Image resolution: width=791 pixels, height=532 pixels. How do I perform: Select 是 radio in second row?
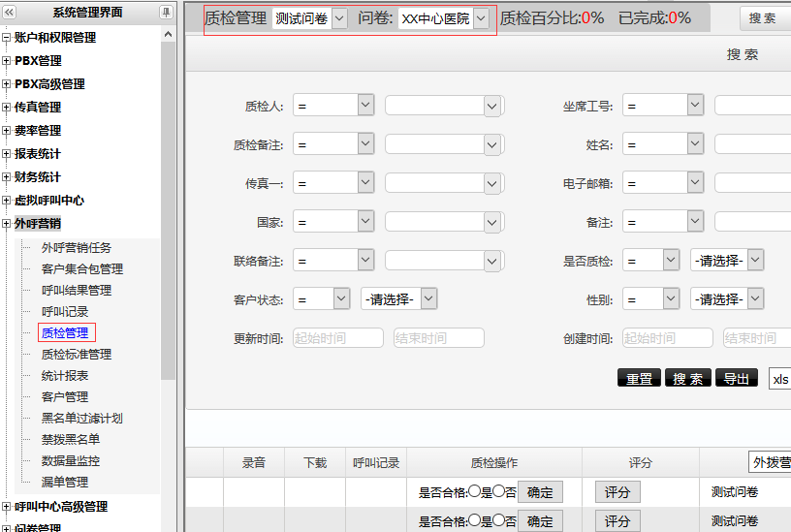click(475, 520)
